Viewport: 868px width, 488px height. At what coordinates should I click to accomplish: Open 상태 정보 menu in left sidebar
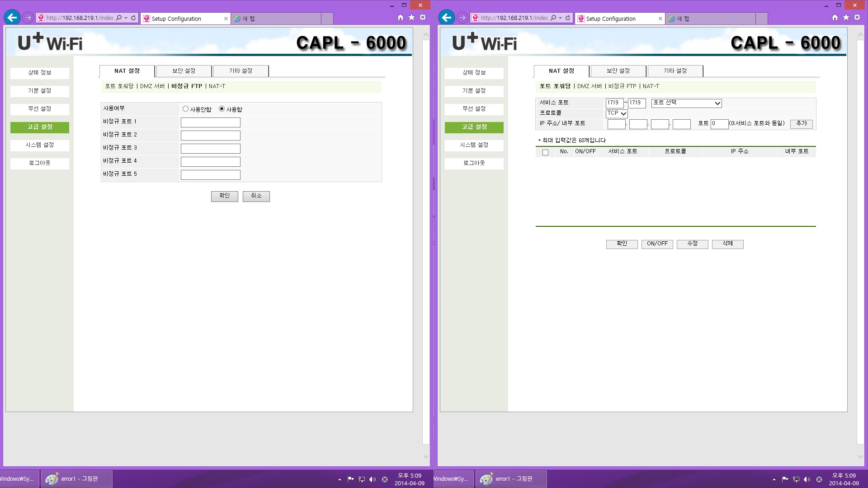(x=40, y=73)
